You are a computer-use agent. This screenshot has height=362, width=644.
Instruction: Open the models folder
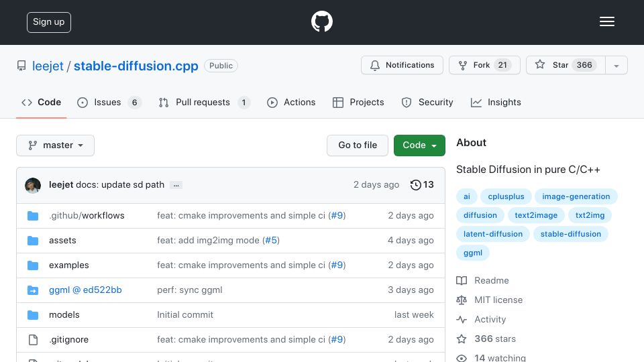[64, 315]
